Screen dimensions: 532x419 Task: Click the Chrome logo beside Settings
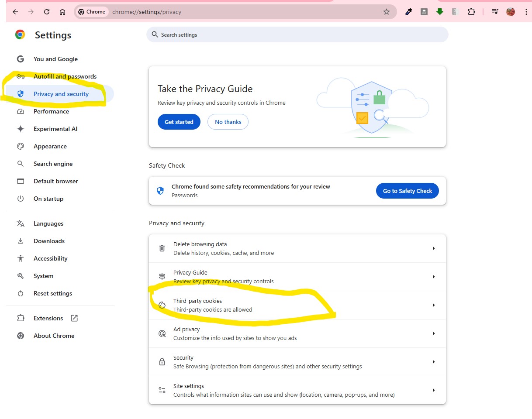20,35
